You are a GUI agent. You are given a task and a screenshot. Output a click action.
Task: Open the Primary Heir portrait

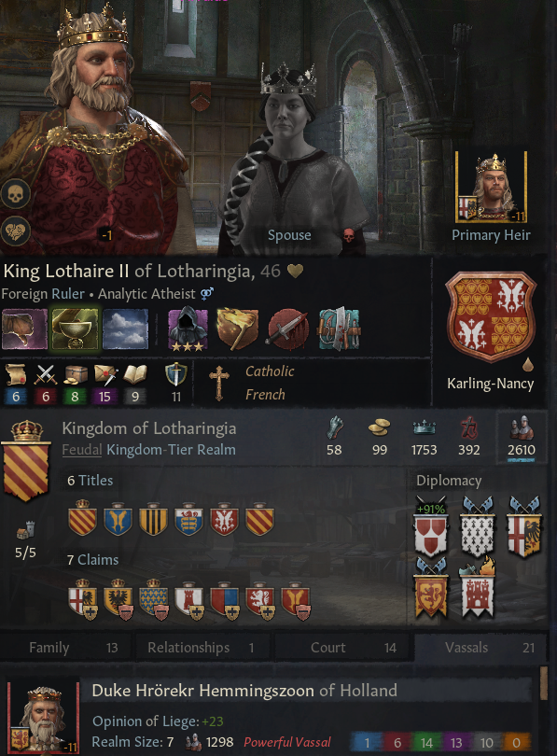(x=491, y=187)
